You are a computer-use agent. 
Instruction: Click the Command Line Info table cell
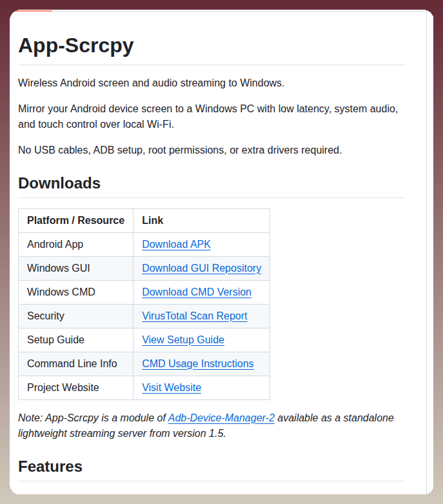pyautogui.click(x=76, y=363)
